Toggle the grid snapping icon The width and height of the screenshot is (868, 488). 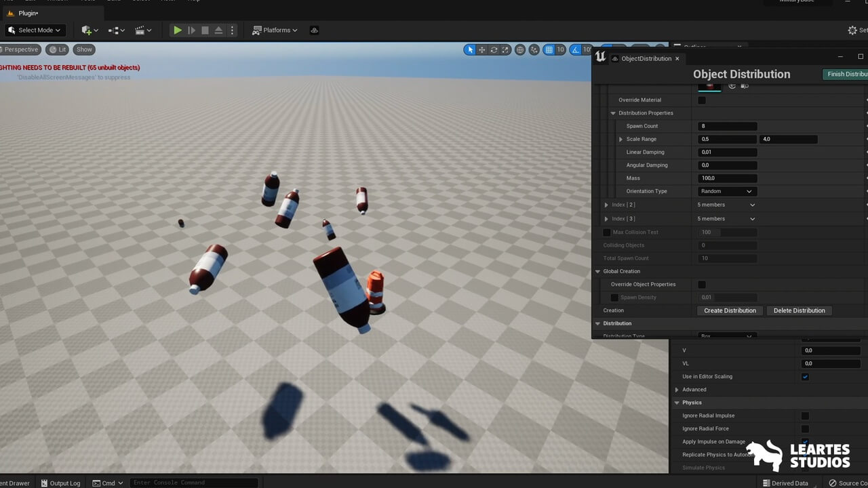[549, 49]
